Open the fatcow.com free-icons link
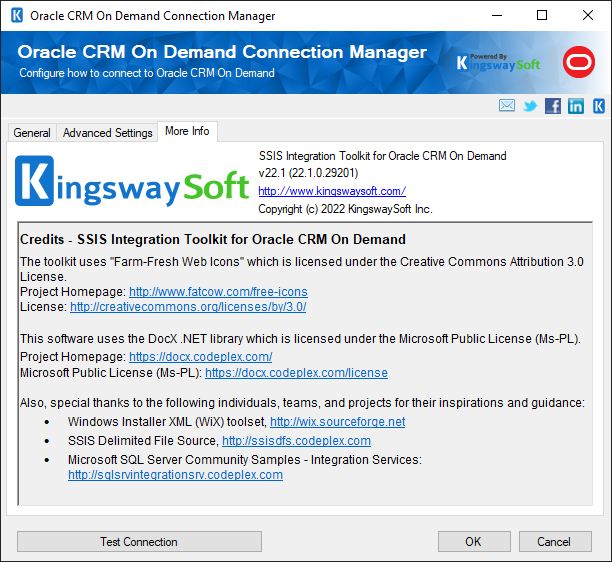This screenshot has height=562, width=612. tap(218, 292)
